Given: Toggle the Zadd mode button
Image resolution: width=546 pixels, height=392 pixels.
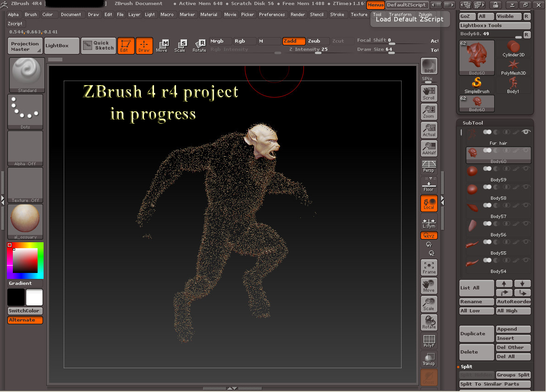Looking at the screenshot, I should click(x=294, y=41).
